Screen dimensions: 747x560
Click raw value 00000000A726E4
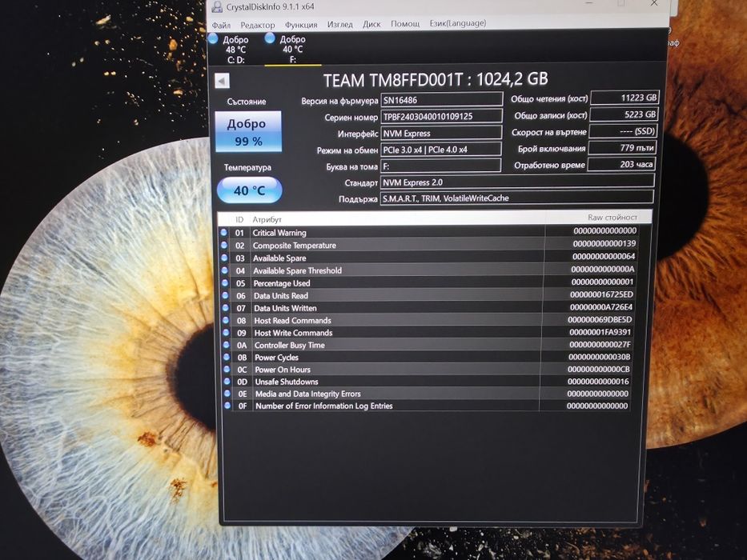pyautogui.click(x=601, y=307)
